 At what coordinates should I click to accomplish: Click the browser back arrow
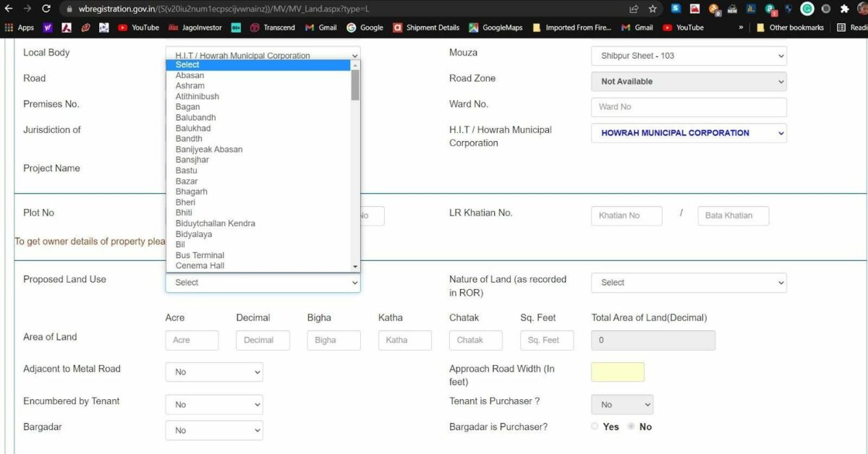[x=9, y=9]
